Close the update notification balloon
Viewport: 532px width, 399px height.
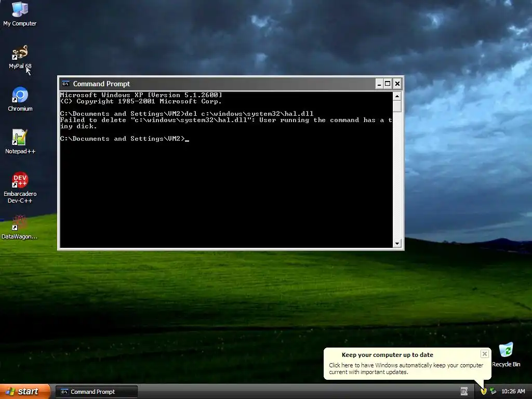coord(485,354)
